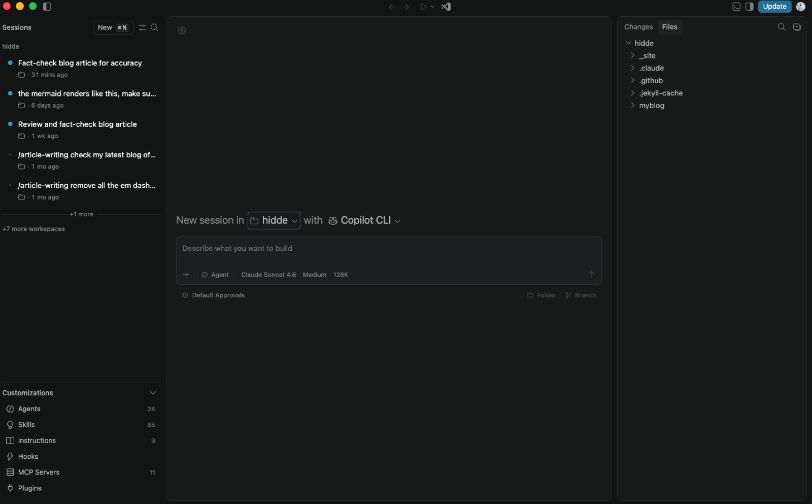Screen dimensions: 812x504
Task: Open Skills customization
Action: coord(81,425)
